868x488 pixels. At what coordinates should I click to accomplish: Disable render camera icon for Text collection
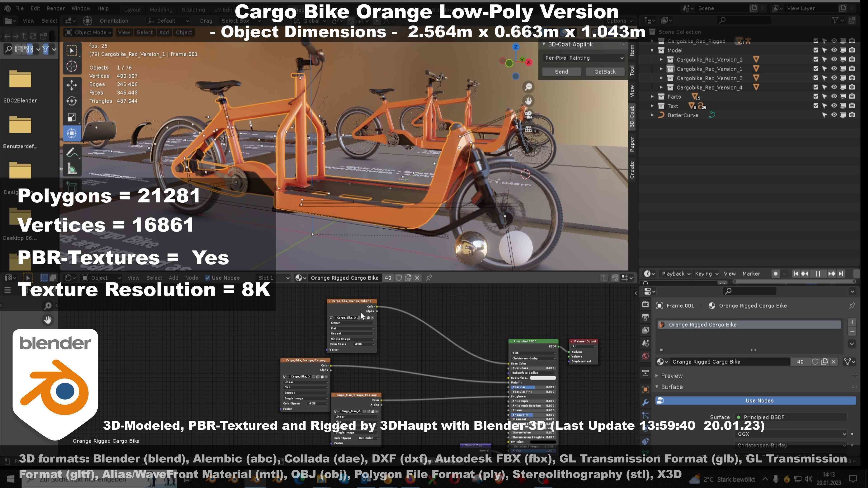[x=852, y=106]
